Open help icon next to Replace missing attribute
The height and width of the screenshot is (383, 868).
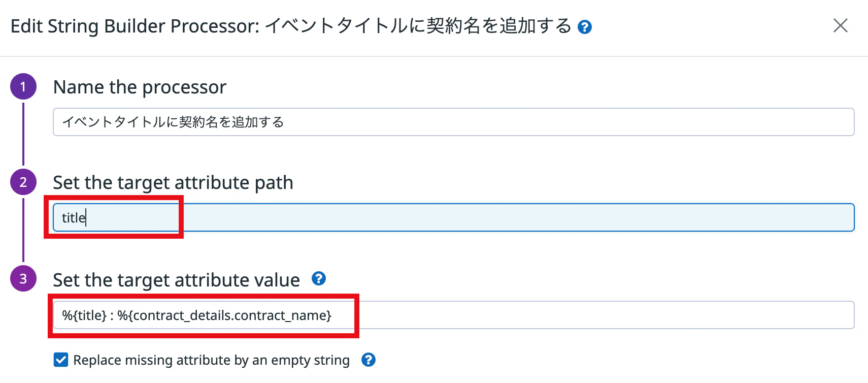tap(369, 360)
